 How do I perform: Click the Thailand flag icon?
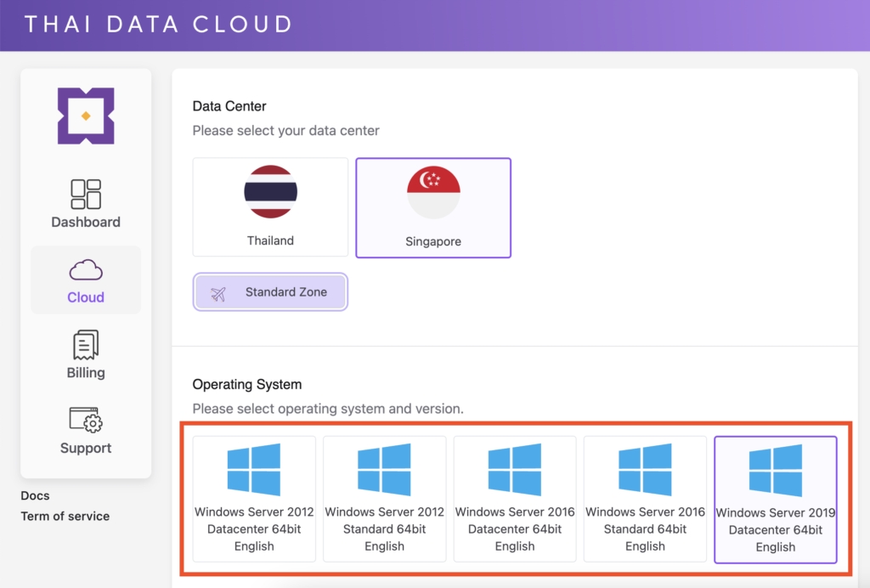point(270,192)
